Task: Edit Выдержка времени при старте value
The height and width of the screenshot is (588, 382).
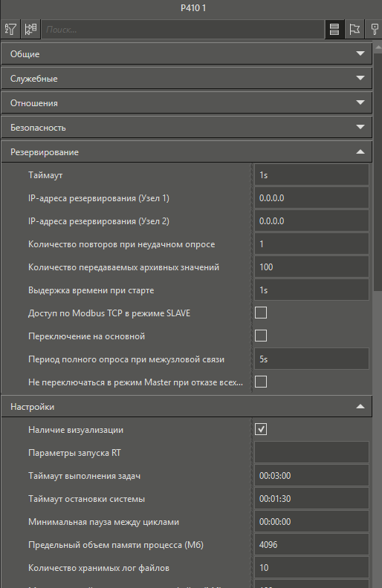Action: tap(311, 290)
